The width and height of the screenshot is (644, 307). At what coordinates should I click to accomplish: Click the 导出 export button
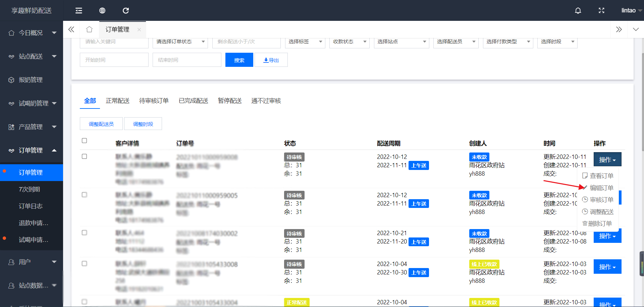pos(271,60)
